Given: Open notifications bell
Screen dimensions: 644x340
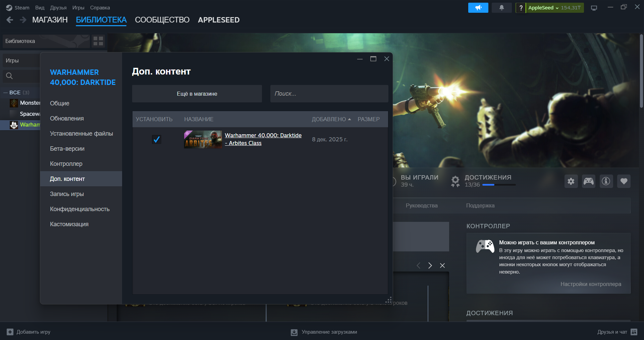Looking at the screenshot, I should click(x=501, y=7).
